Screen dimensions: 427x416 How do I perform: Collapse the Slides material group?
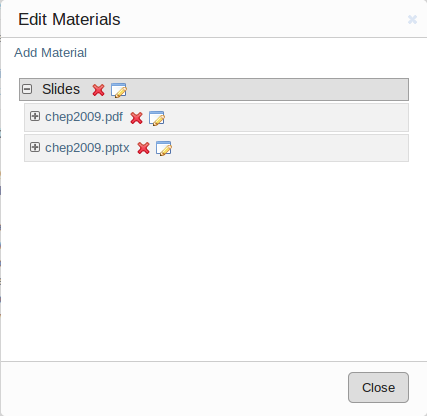27,89
